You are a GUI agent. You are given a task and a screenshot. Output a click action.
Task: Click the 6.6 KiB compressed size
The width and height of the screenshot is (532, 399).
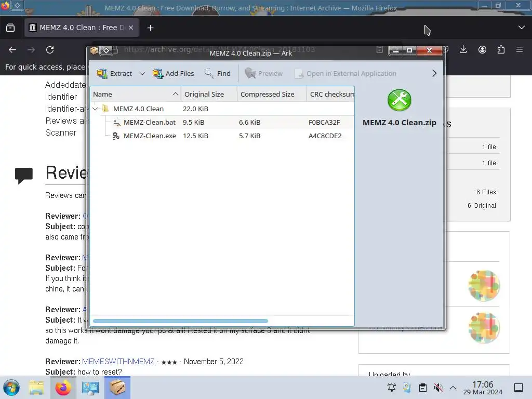(x=249, y=122)
